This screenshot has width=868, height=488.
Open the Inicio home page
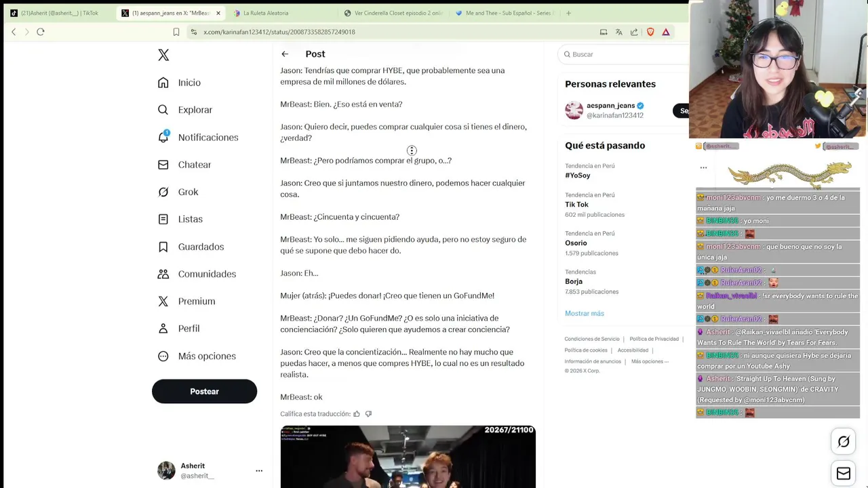(179, 83)
